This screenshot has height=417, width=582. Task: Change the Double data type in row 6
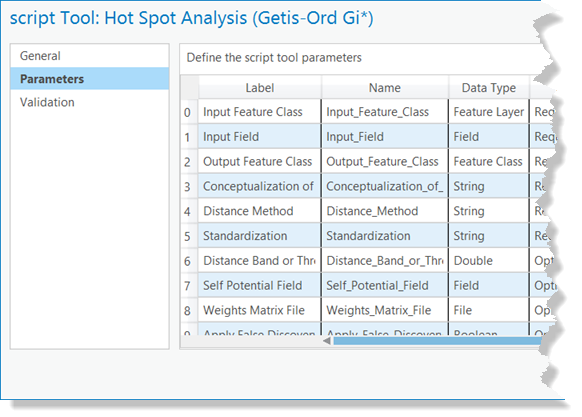(489, 261)
